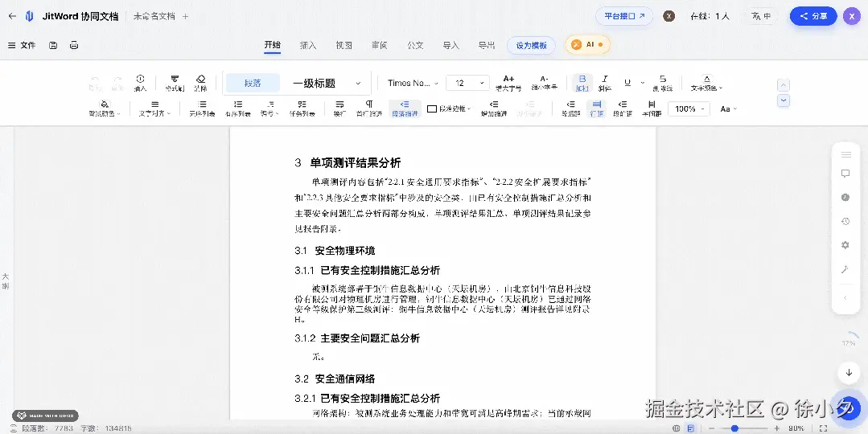The height and width of the screenshot is (434, 868).
Task: Switch to the 审阅 tab
Action: point(379,45)
